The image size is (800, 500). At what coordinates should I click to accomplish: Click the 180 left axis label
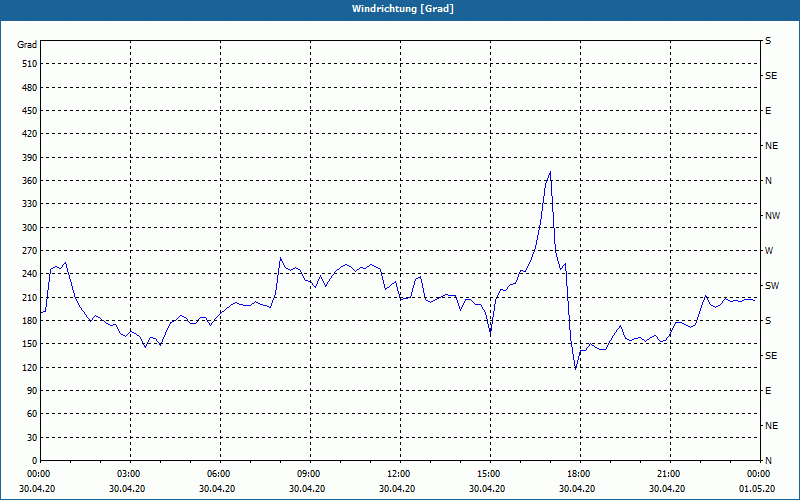(x=30, y=320)
